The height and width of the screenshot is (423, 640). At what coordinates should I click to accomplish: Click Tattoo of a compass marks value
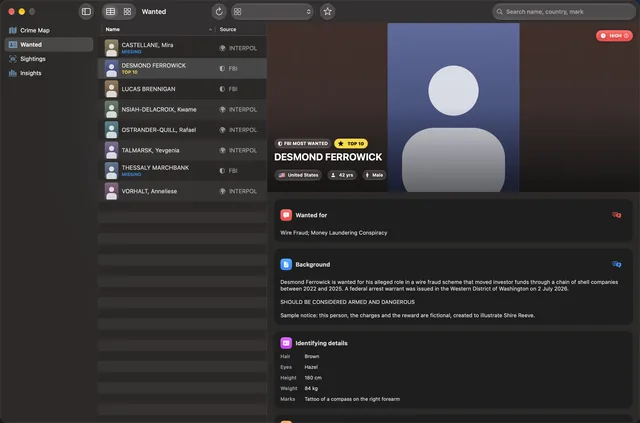352,399
